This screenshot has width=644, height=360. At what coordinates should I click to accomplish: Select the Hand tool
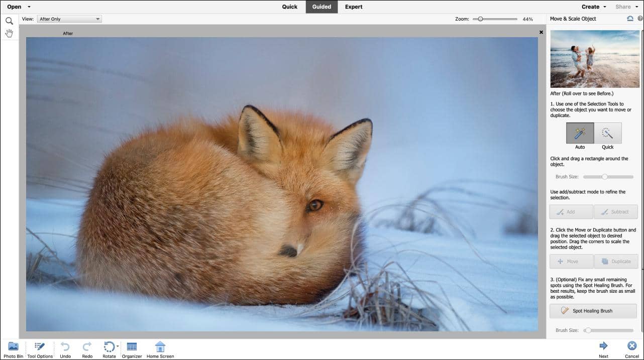[9, 33]
